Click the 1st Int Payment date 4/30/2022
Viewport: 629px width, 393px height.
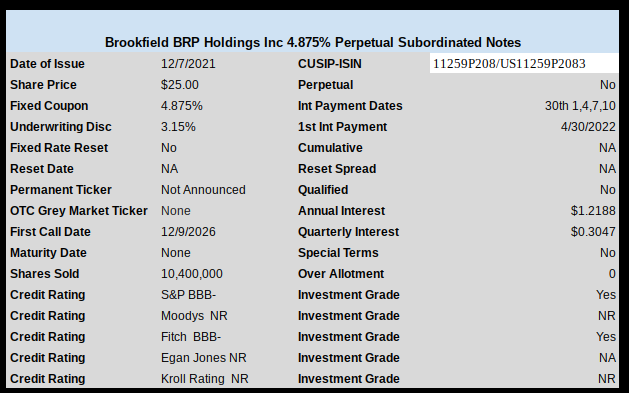(588, 127)
